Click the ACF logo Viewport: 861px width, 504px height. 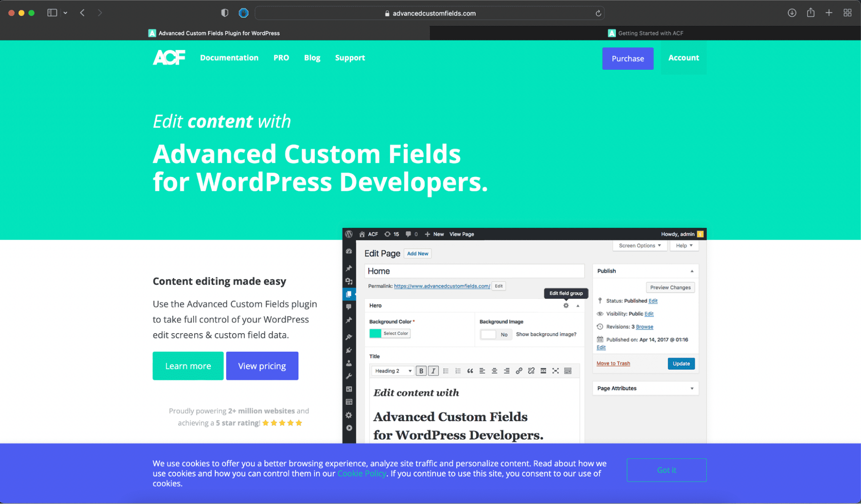point(169,58)
